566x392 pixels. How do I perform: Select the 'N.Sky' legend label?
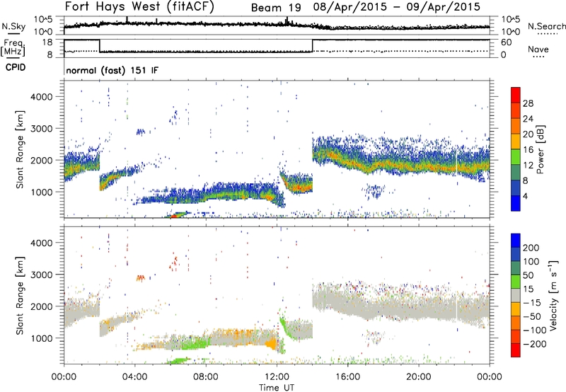click(x=13, y=26)
